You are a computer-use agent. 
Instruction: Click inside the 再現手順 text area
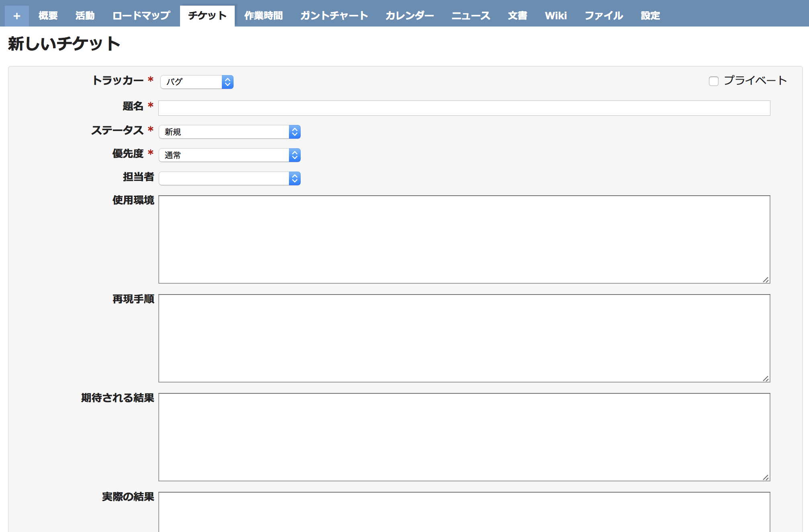click(464, 338)
